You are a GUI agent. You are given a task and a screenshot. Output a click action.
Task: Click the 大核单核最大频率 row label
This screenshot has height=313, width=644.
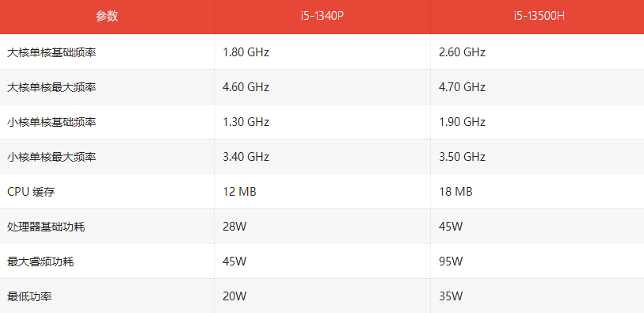click(x=51, y=87)
